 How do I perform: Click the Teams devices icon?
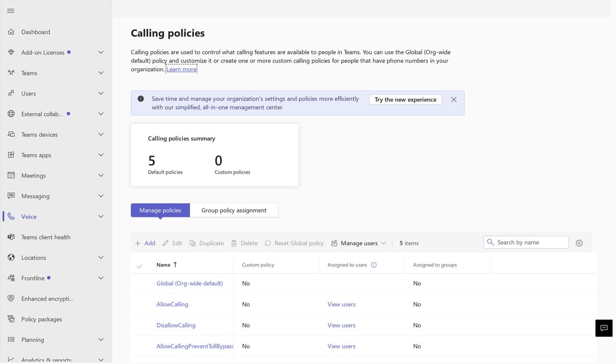11,135
